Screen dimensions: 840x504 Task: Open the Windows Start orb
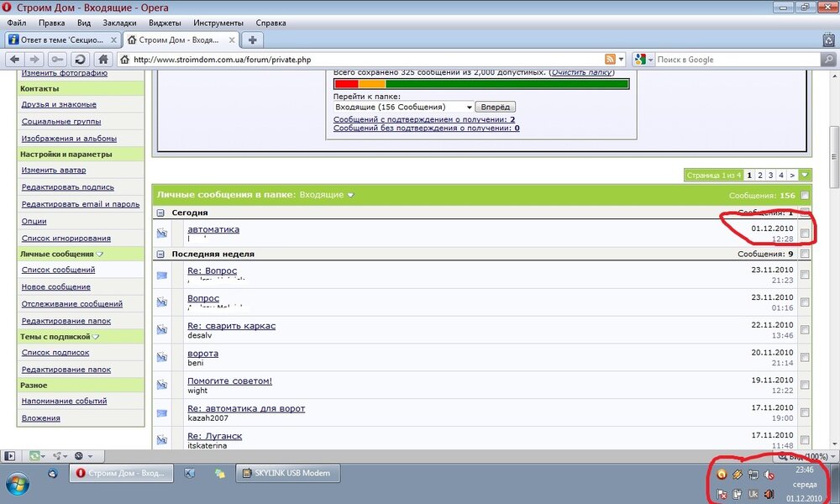click(18, 484)
